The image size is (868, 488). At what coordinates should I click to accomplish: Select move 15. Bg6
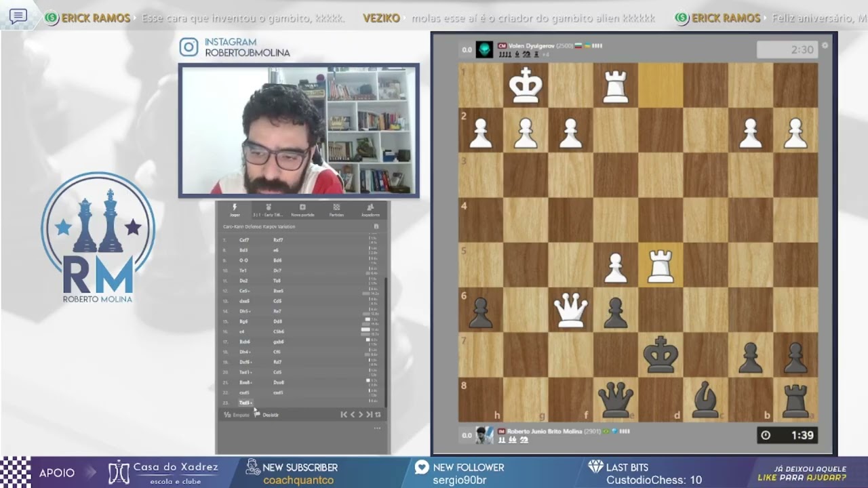(x=243, y=321)
